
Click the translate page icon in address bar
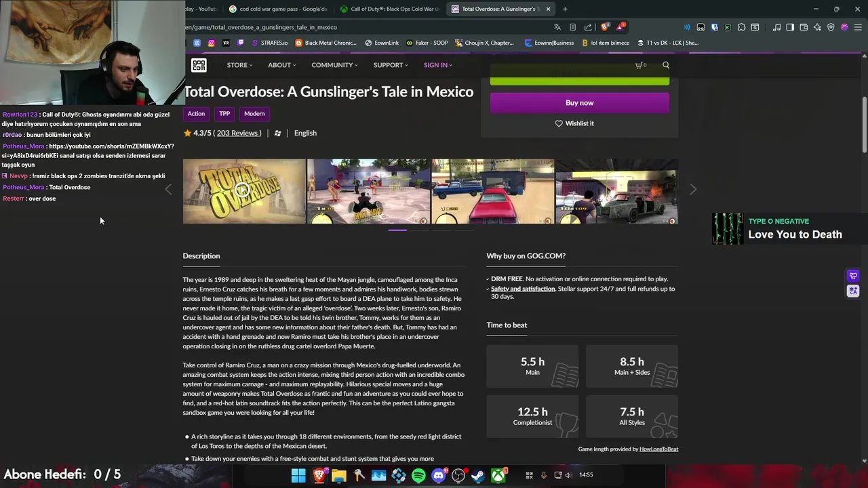click(557, 27)
